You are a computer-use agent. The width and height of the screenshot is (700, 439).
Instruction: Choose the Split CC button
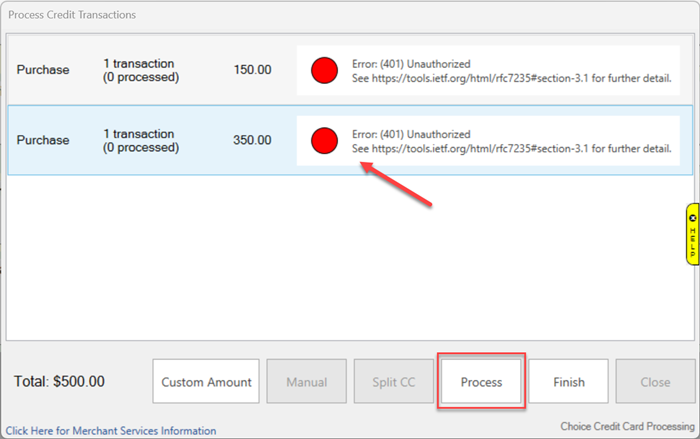pyautogui.click(x=393, y=382)
